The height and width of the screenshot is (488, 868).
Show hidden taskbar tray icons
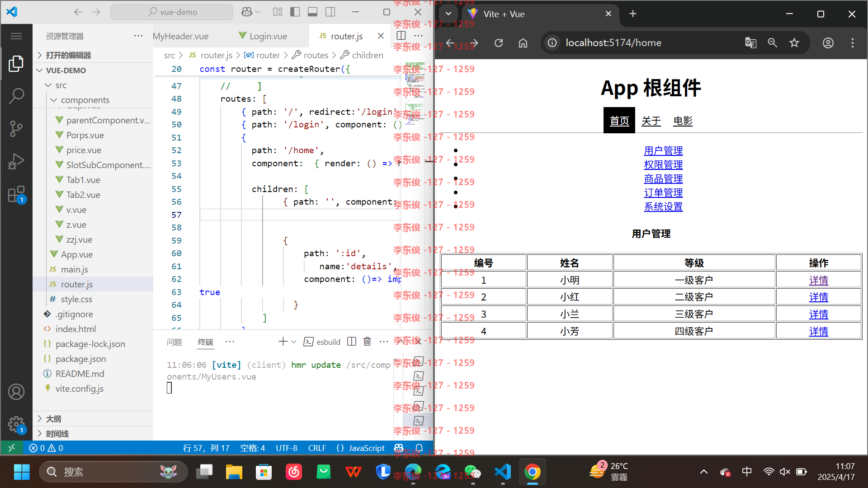(x=704, y=472)
